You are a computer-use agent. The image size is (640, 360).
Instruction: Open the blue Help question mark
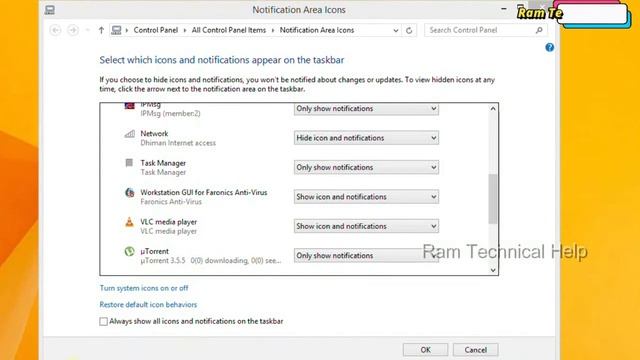[549, 48]
